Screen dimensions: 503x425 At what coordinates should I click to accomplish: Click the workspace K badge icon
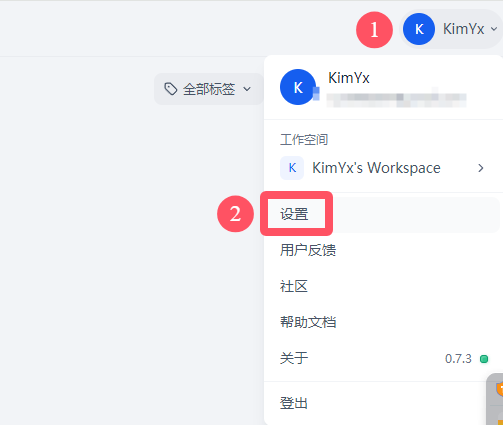tap(292, 168)
